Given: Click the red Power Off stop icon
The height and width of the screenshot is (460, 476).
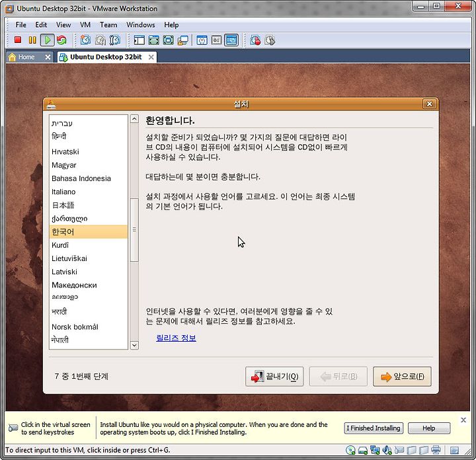Looking at the screenshot, I should point(18,40).
